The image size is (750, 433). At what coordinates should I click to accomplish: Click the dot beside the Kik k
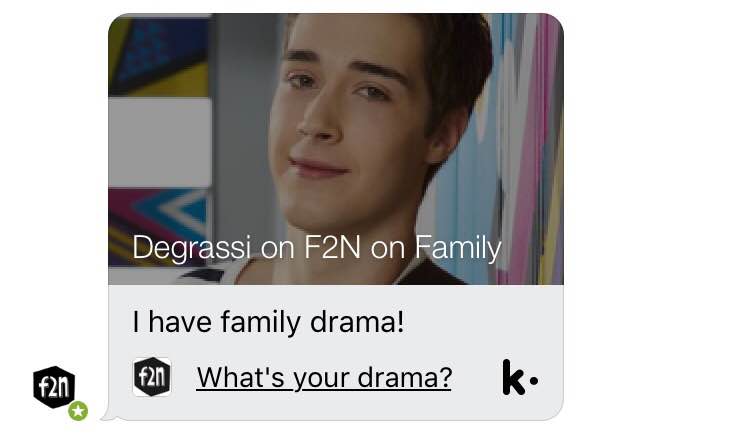point(534,381)
